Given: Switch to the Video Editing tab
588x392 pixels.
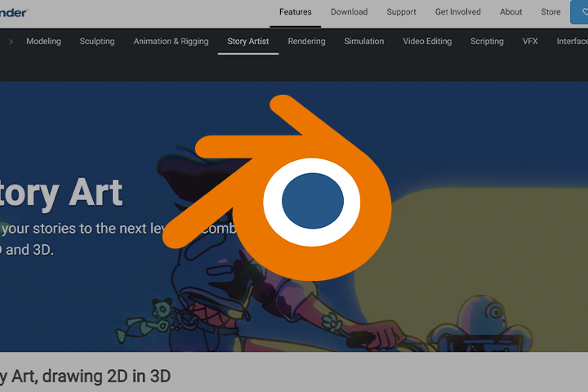Looking at the screenshot, I should (x=427, y=42).
